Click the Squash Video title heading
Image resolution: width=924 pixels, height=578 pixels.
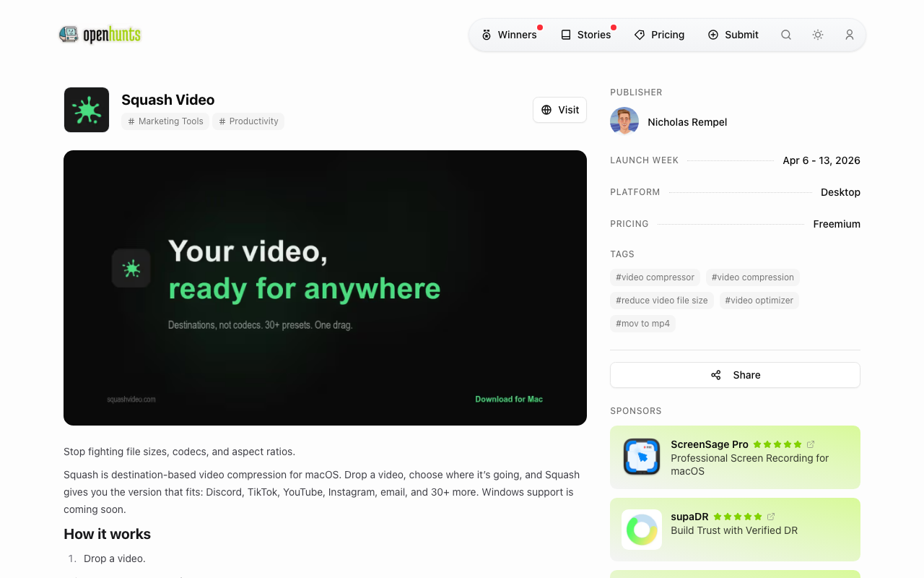[x=168, y=100]
